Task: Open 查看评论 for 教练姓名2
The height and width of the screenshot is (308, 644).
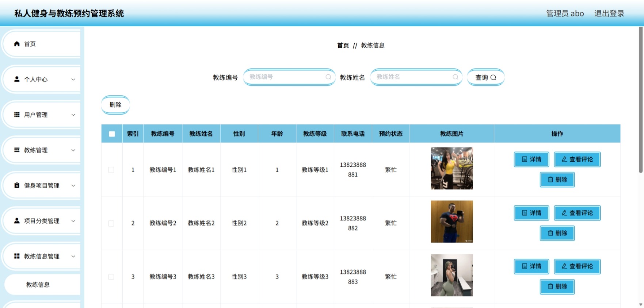Action: [577, 213]
